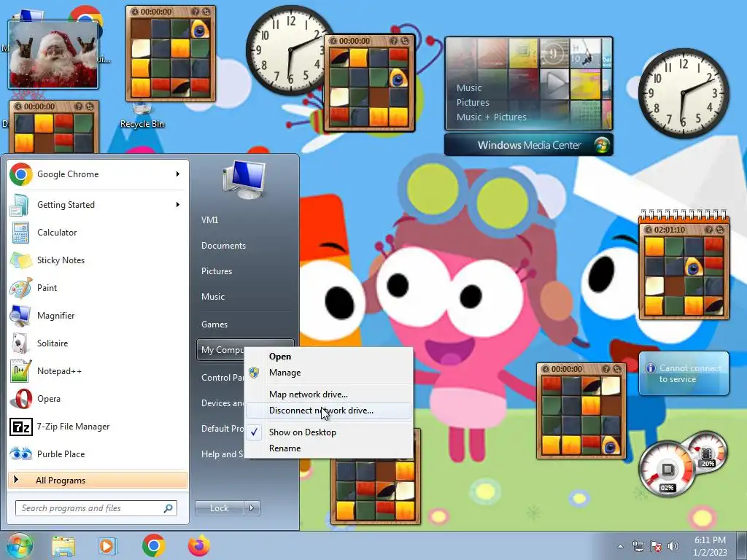Expand All Programs list
The height and width of the screenshot is (560, 747).
coord(98,480)
